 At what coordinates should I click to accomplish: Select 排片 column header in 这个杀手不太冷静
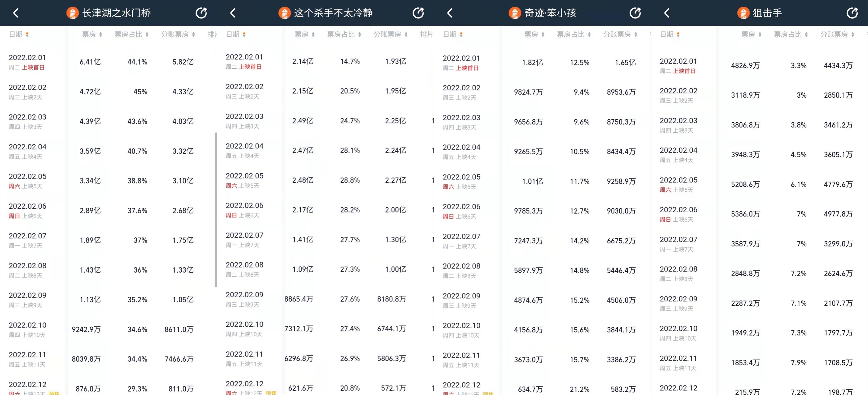(x=427, y=34)
